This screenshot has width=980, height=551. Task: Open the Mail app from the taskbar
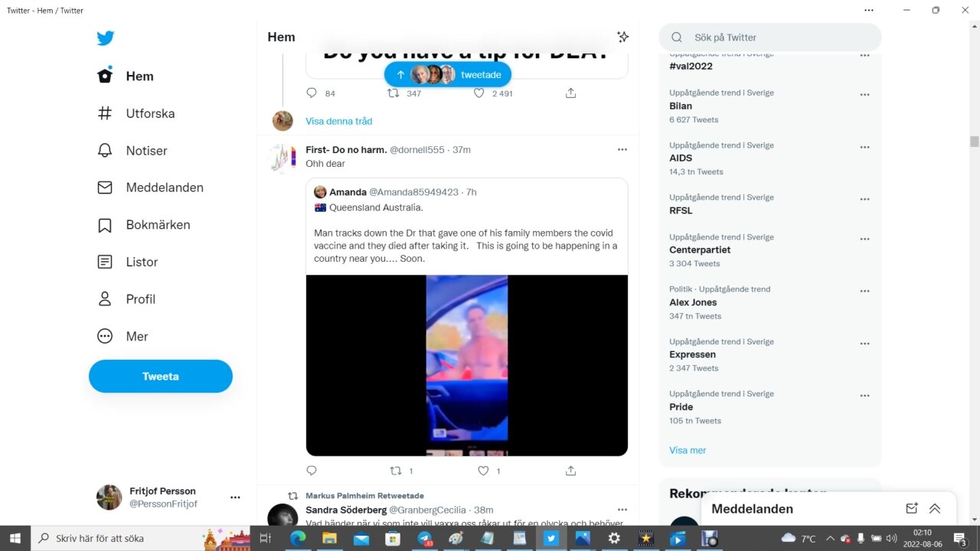(361, 538)
